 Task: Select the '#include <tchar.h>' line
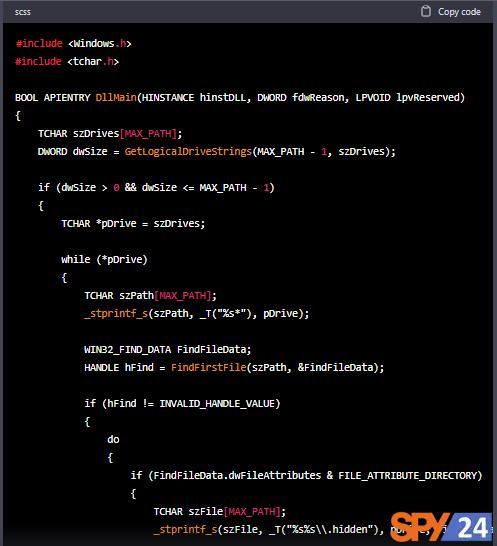pos(67,61)
